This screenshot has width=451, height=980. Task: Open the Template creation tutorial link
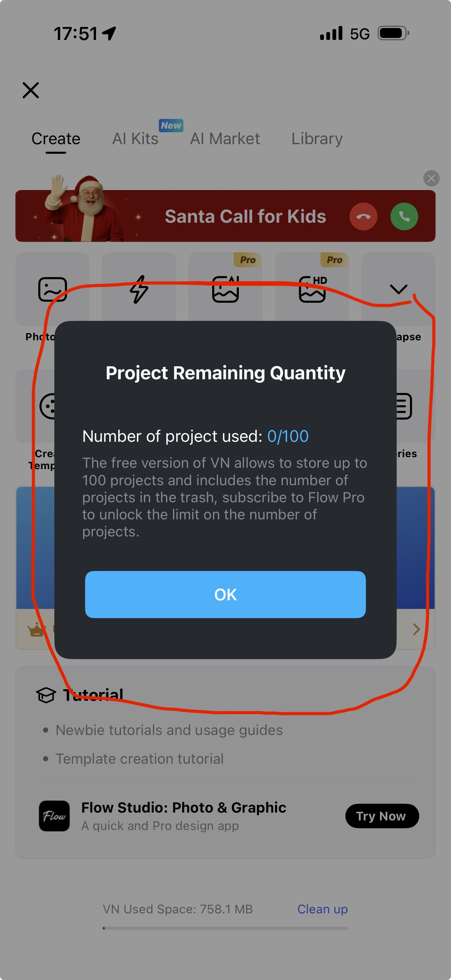coord(139,759)
